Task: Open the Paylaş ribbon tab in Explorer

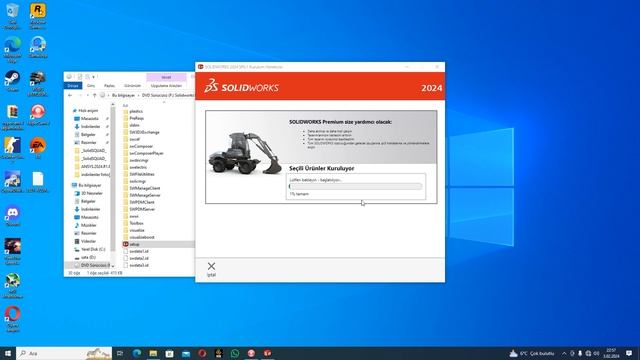Action: (109, 86)
